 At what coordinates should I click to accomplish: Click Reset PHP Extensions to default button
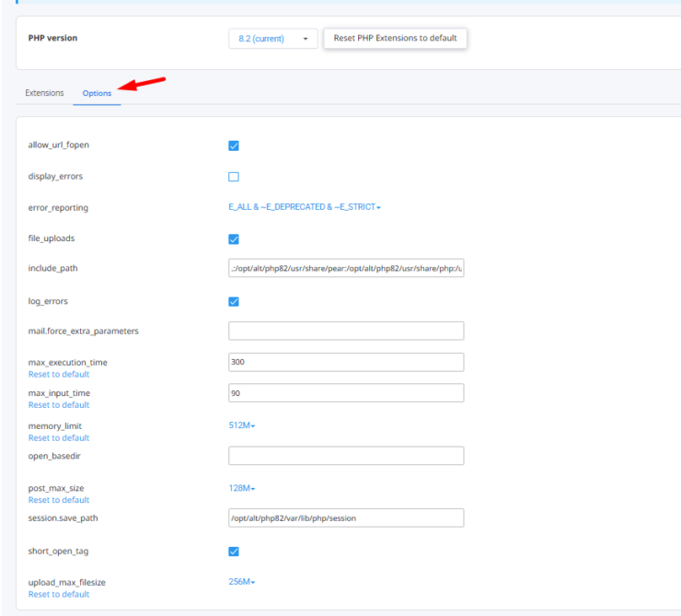point(395,39)
